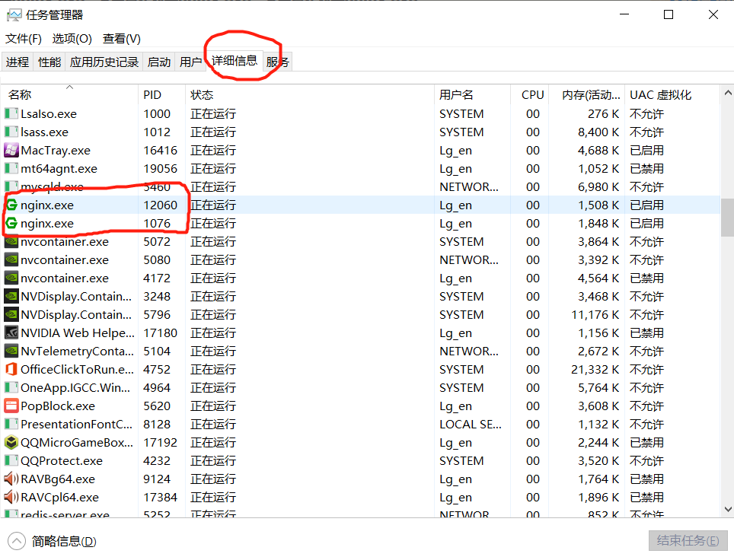The image size is (734, 560).
Task: Open the 选项(O) menu
Action: (x=72, y=39)
